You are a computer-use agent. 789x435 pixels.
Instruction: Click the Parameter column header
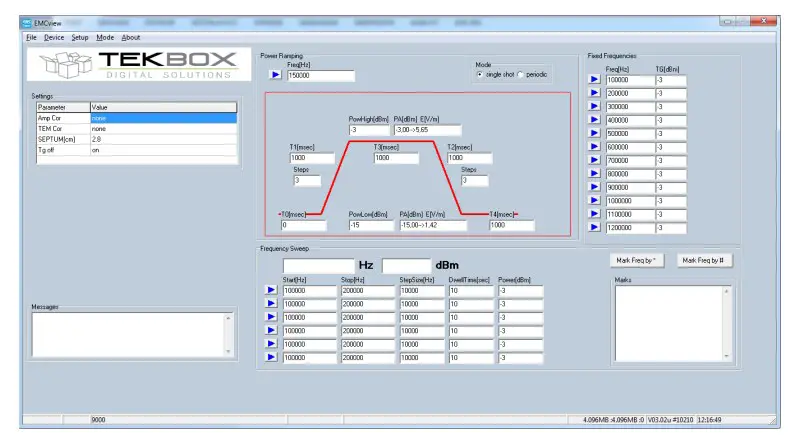coord(63,107)
